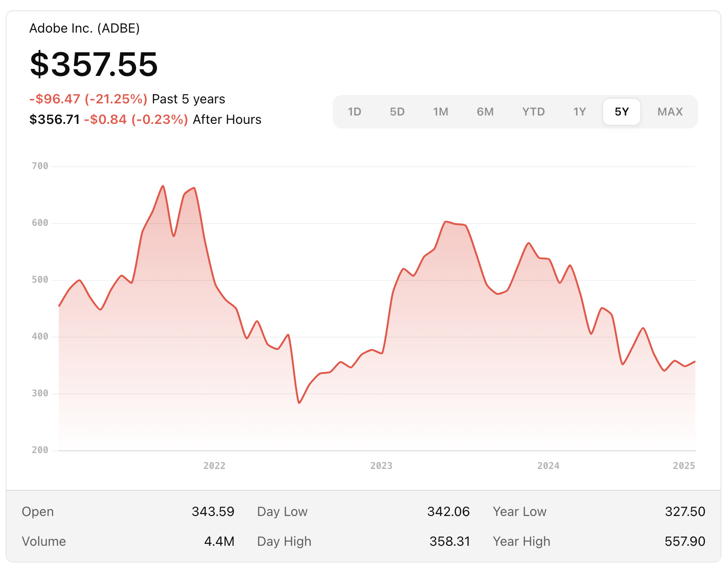The width and height of the screenshot is (728, 570).
Task: Click the $357.55 current price
Action: coord(93,65)
